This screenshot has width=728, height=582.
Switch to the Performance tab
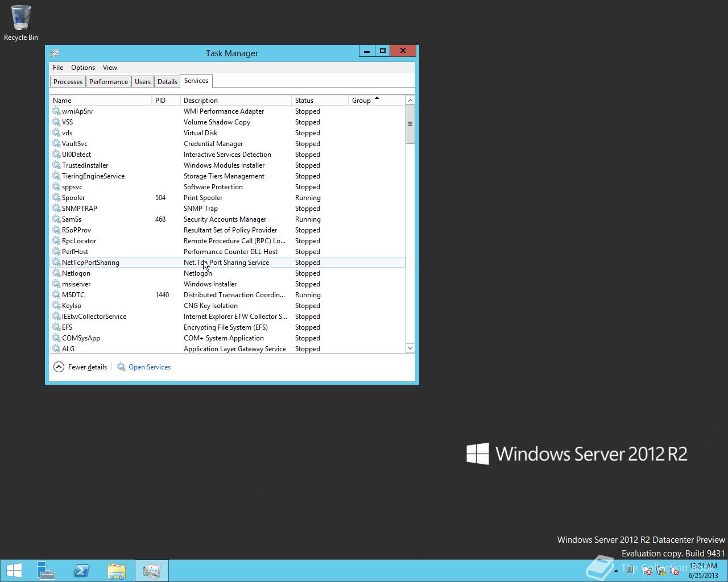coord(109,82)
